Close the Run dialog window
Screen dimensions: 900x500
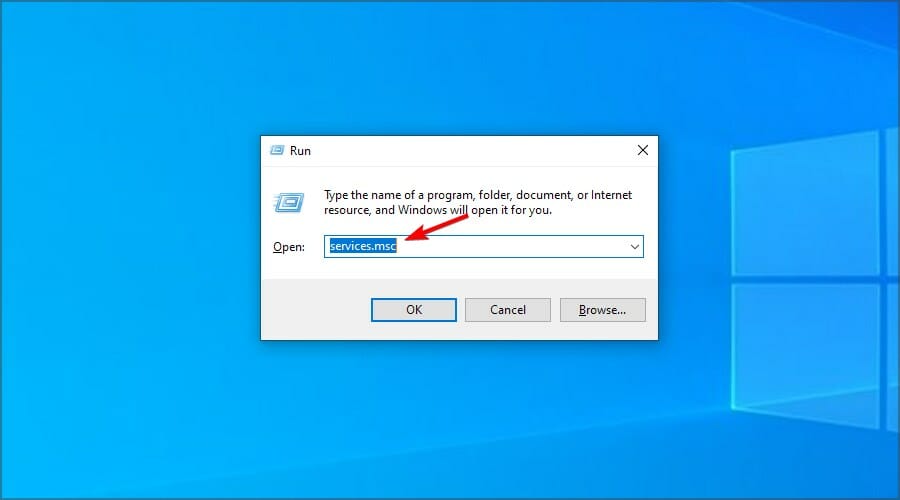pos(643,150)
